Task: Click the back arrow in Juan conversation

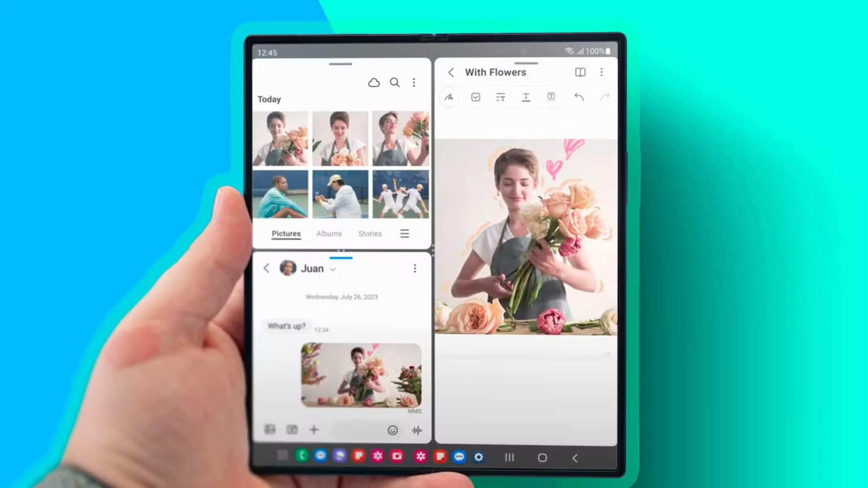Action: (x=266, y=268)
